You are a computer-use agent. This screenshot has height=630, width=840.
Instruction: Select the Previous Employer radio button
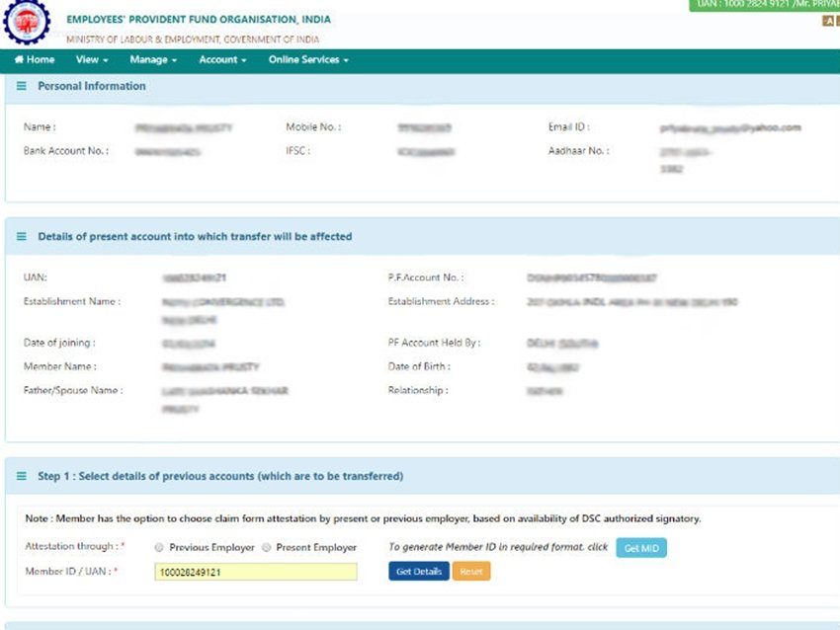[159, 547]
